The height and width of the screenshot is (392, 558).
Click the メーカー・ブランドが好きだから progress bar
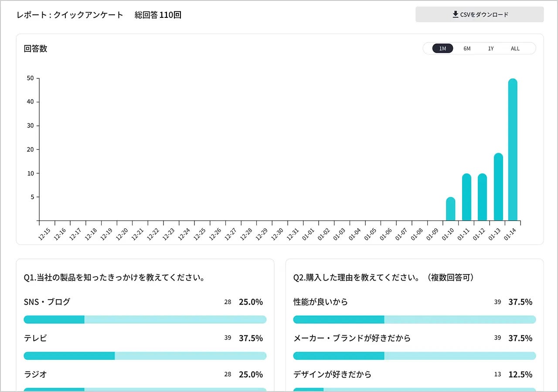tap(414, 356)
